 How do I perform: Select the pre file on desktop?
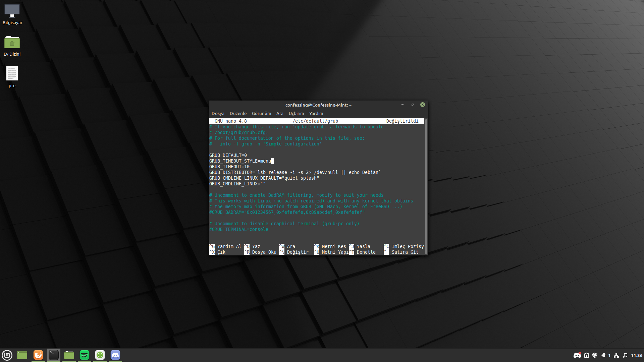point(12,74)
